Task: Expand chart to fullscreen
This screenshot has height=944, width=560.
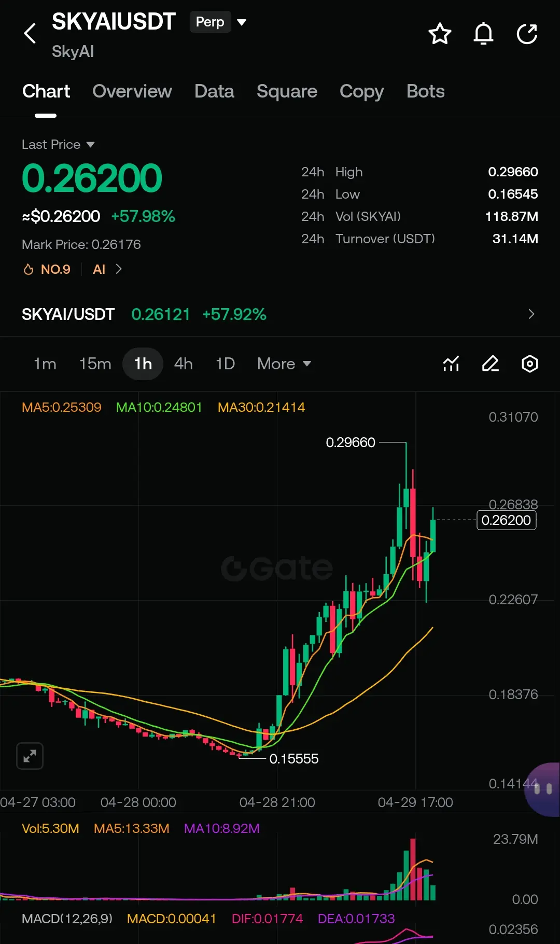Action: click(30, 756)
